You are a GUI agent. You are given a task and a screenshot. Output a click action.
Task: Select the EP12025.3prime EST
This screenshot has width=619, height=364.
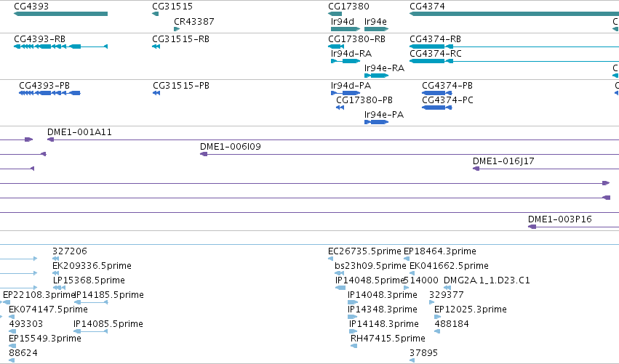pos(437,317)
